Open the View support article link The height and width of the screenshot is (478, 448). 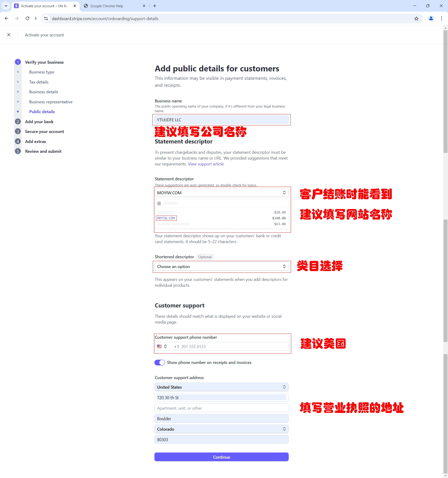tap(206, 164)
